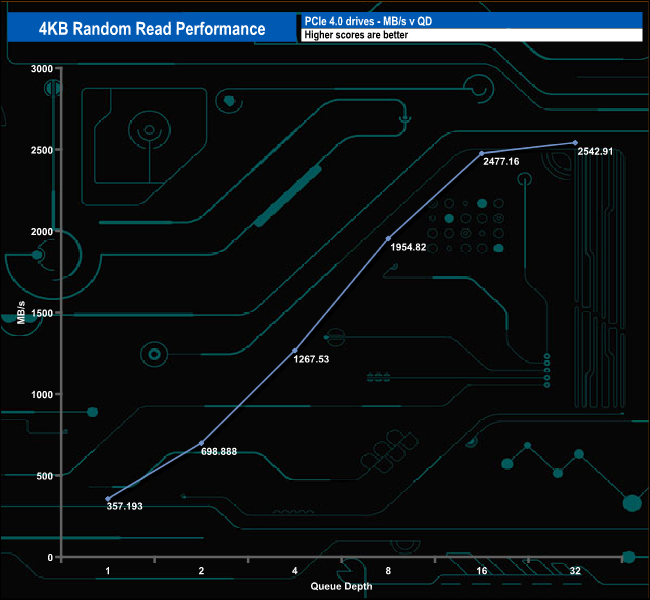Screen dimensions: 650x600
Task: Select the data point at queue depth 4
Action: pos(295,350)
